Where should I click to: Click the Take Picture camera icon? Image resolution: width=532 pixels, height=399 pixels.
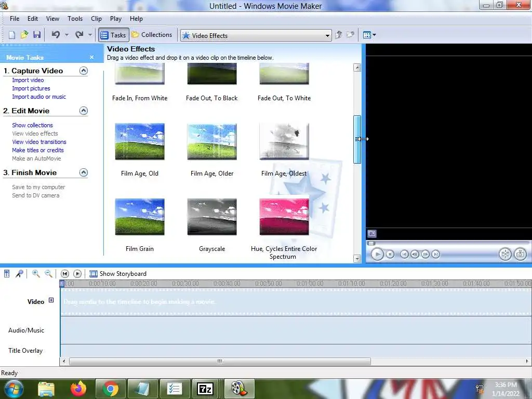point(521,254)
